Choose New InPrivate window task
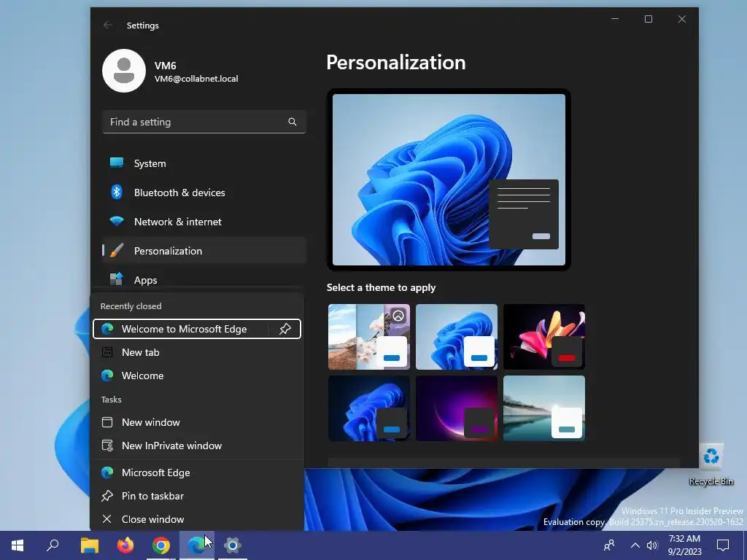The width and height of the screenshot is (747, 560). (197, 446)
